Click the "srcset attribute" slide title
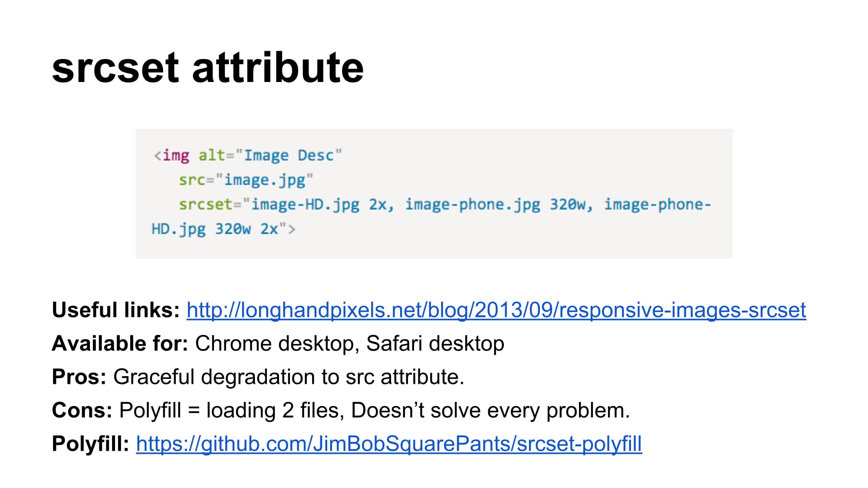This screenshot has width=868, height=488. (x=208, y=68)
